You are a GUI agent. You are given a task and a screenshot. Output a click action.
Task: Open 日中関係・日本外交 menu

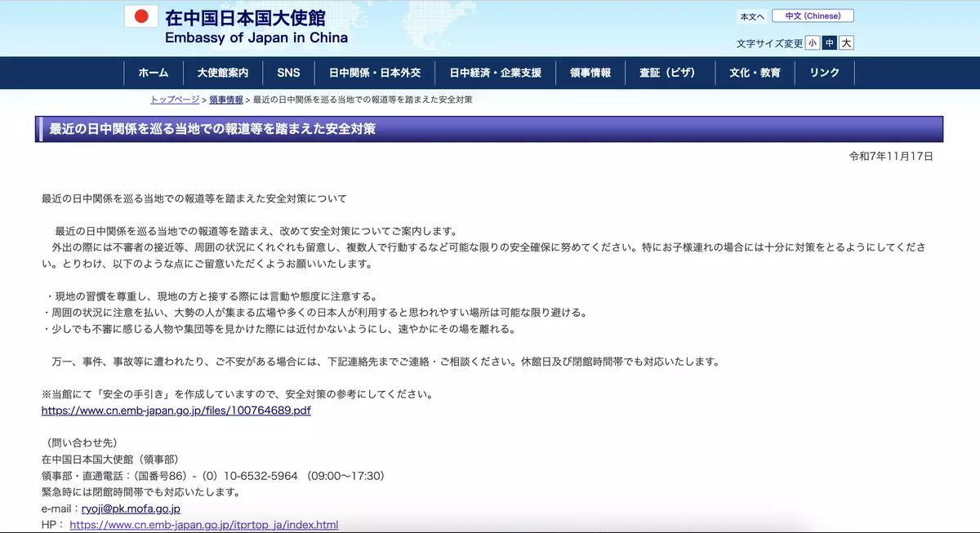375,73
